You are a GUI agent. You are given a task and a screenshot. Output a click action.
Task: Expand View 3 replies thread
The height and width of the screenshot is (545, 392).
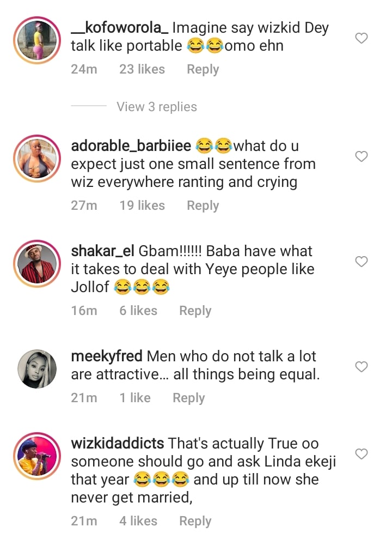coord(157,107)
